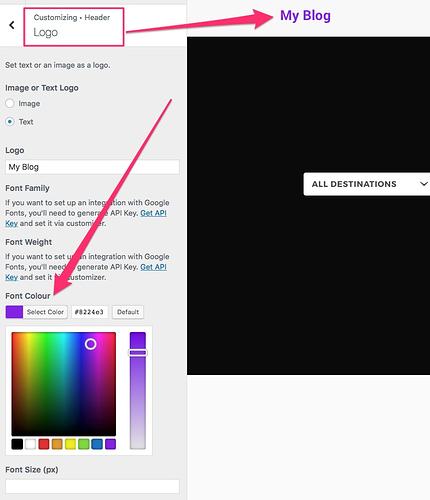Image resolution: width=430 pixels, height=500 pixels.
Task: Select the Text logo radio option
Action: point(10,122)
